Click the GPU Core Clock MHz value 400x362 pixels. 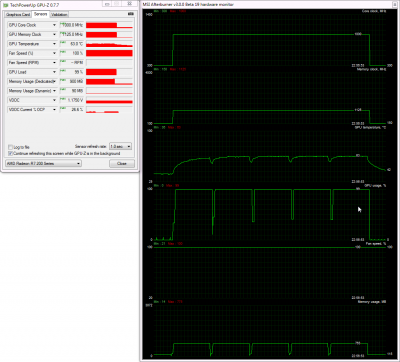pos(71,25)
